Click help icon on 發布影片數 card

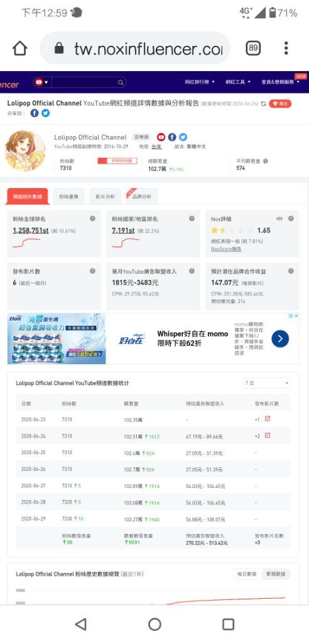point(93,271)
